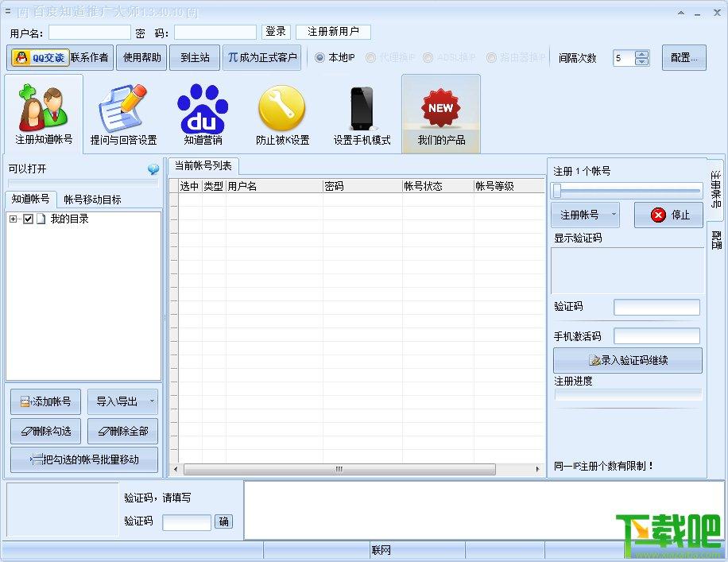Open the 配置... button
The width and height of the screenshot is (728, 562).
[x=684, y=57]
